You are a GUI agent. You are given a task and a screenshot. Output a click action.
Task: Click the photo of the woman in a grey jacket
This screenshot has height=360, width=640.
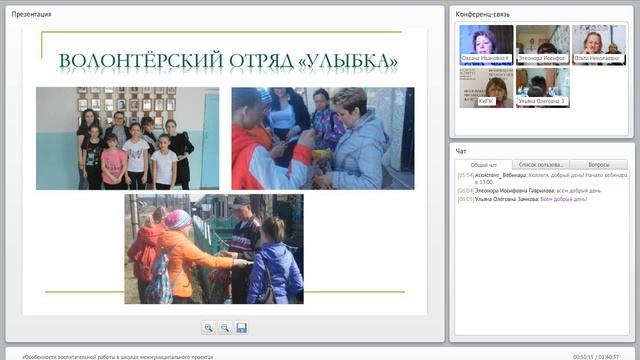click(323, 138)
